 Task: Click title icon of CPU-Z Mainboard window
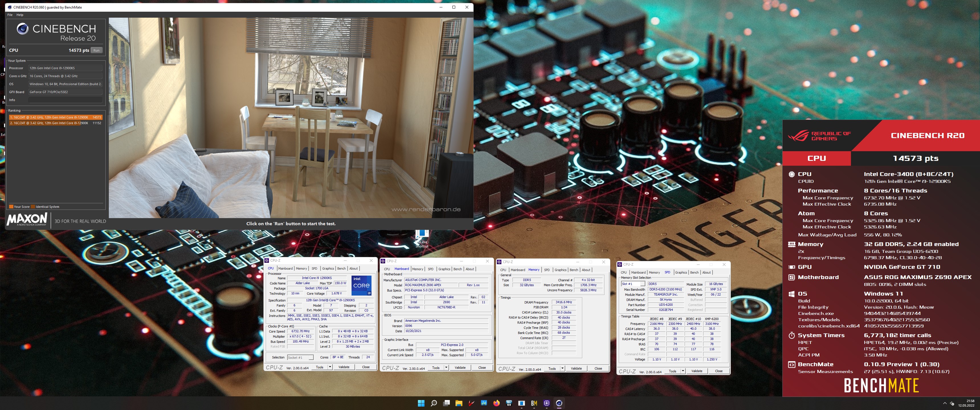pos(383,261)
